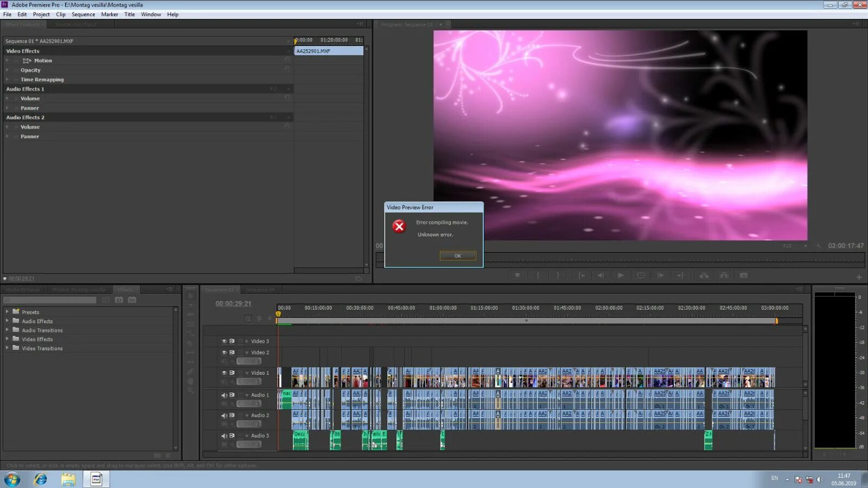The height and width of the screenshot is (488, 868).
Task: Expand the Motion effect properties
Action: point(7,60)
